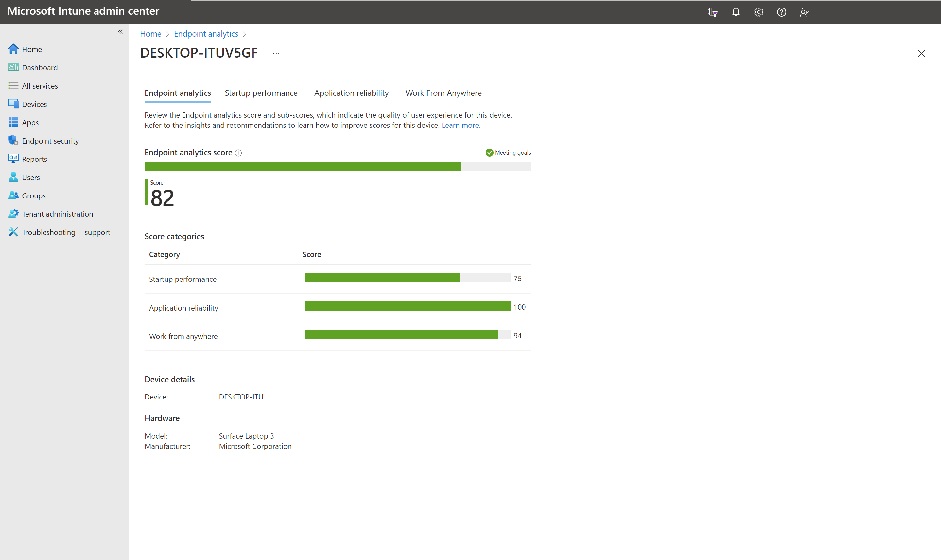Click the info icon beside Endpoint analytics score
The height and width of the screenshot is (560, 941).
[238, 153]
